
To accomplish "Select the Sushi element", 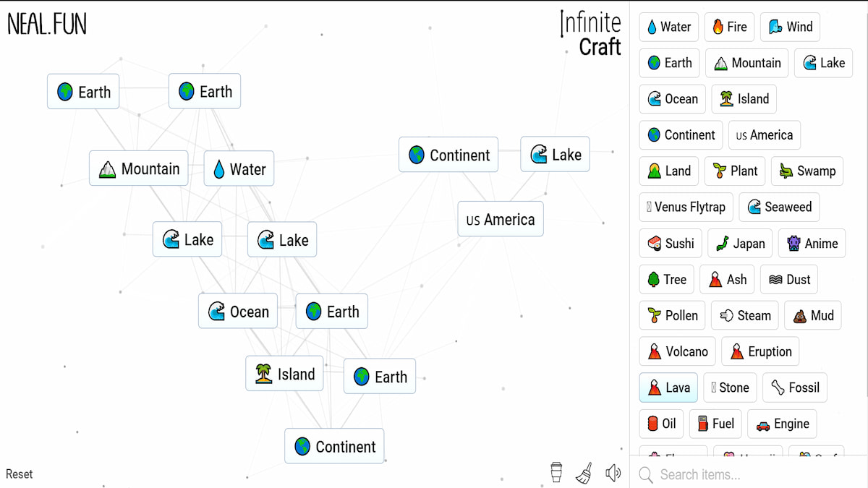I will (x=671, y=243).
